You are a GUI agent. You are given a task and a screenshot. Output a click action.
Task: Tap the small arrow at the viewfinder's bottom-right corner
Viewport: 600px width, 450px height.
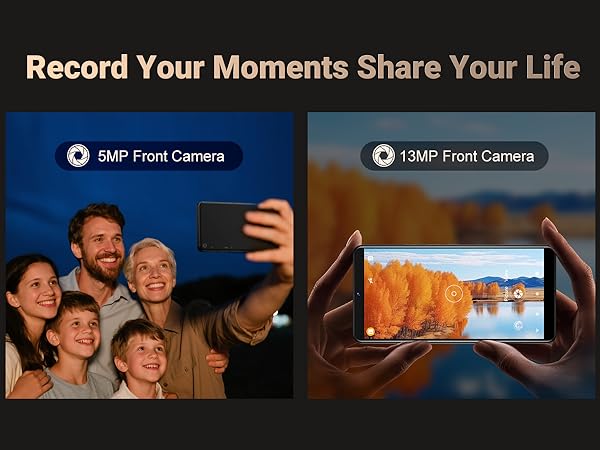(x=537, y=330)
